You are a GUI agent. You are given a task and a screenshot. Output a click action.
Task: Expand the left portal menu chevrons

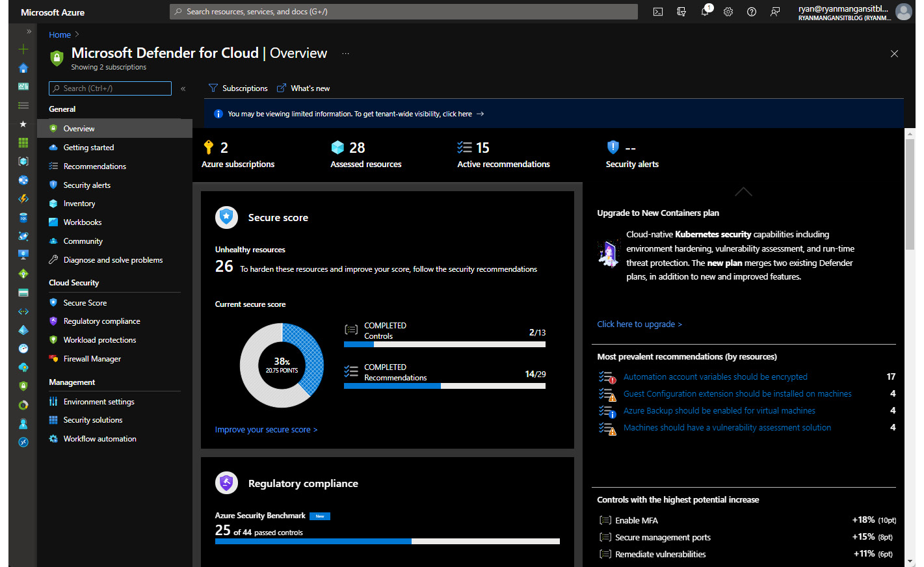pos(29,31)
